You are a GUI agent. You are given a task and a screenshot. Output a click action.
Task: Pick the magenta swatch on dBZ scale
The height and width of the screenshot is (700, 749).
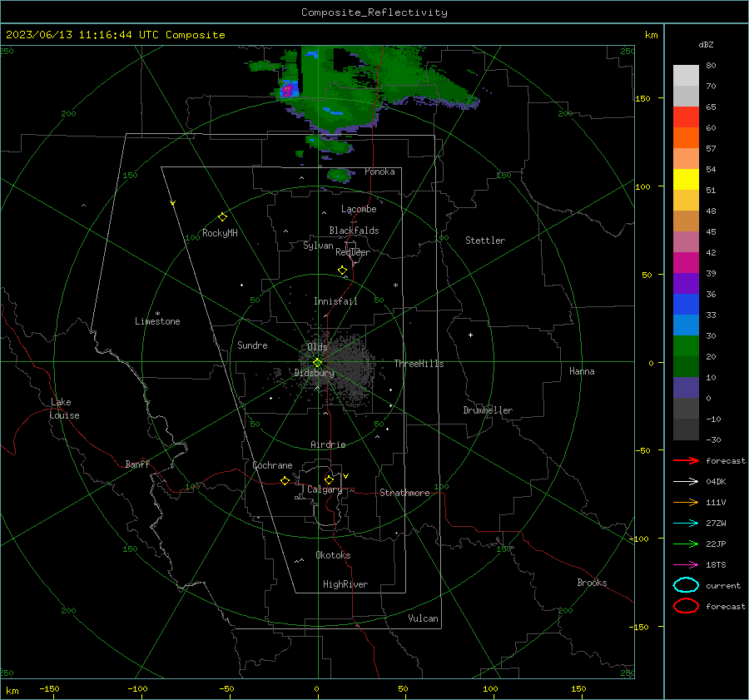(x=686, y=262)
